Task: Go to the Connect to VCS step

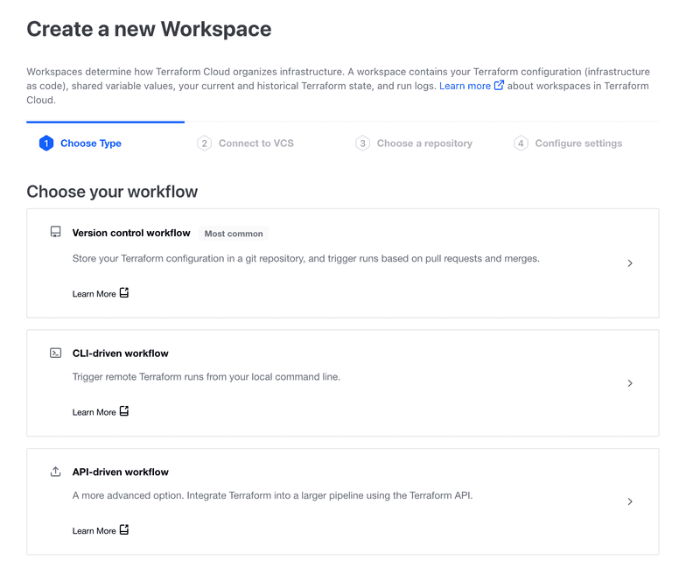Action: coord(256,143)
